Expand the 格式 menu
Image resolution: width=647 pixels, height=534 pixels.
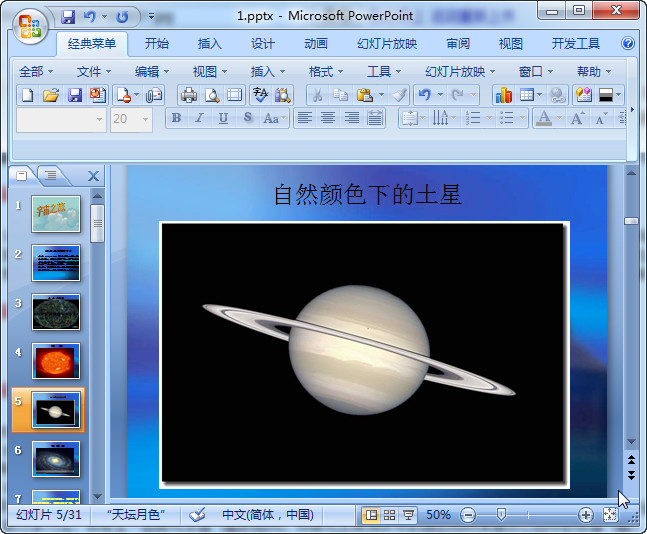tap(326, 72)
